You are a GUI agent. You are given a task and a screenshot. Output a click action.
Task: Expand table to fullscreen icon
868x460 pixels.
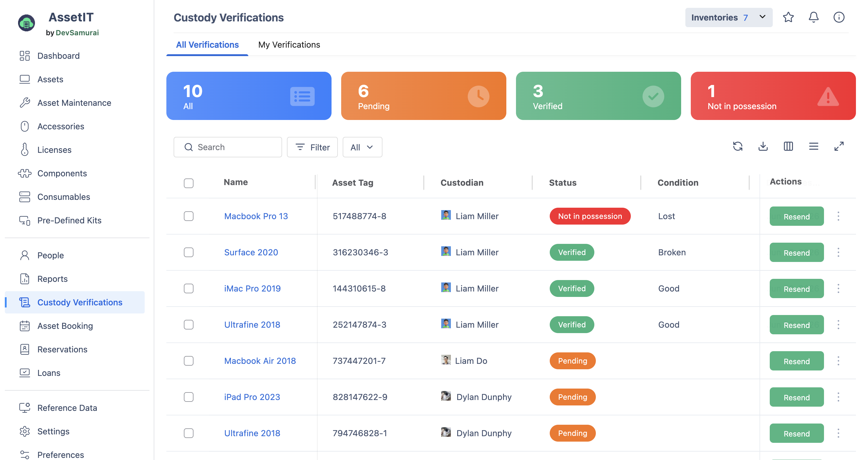839,146
